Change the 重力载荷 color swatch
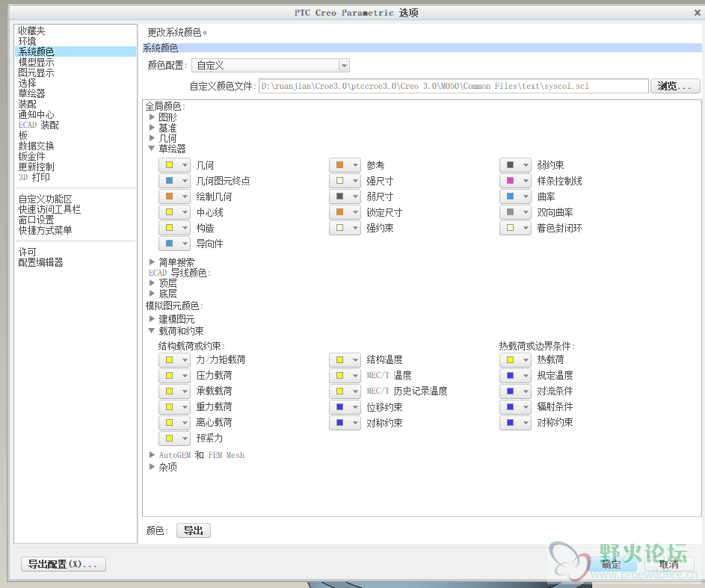705x588 pixels. point(174,407)
